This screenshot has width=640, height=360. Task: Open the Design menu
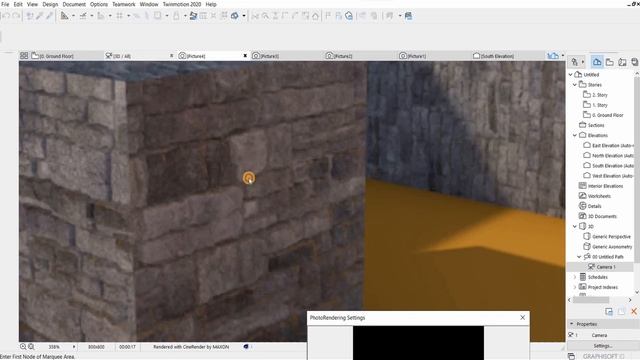[50, 4]
